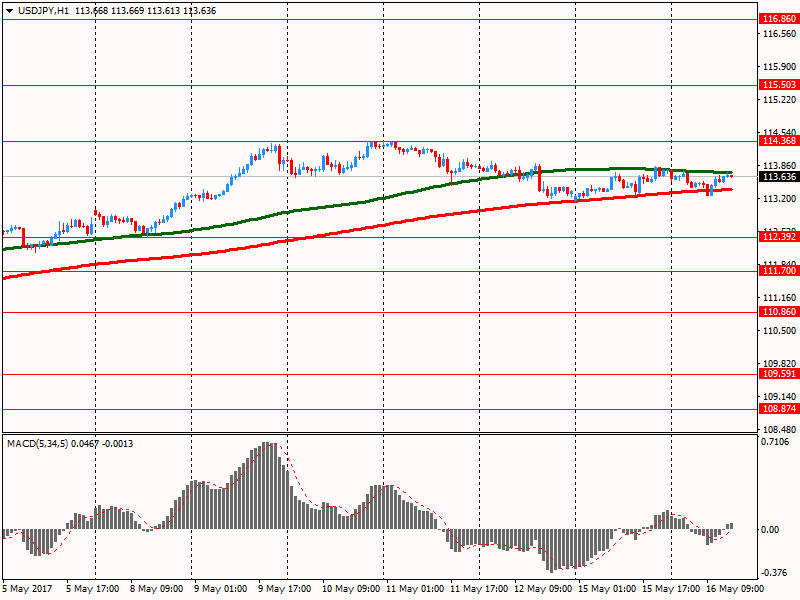Click the 8 May 09:00 time label
This screenshot has height=600, width=800.
[x=156, y=589]
